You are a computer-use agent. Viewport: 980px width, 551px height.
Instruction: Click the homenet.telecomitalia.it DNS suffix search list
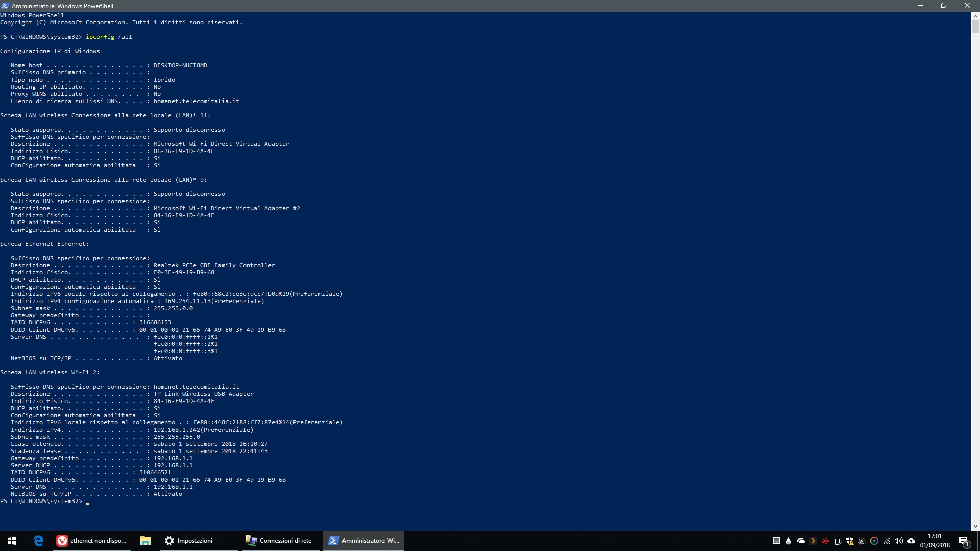196,101
